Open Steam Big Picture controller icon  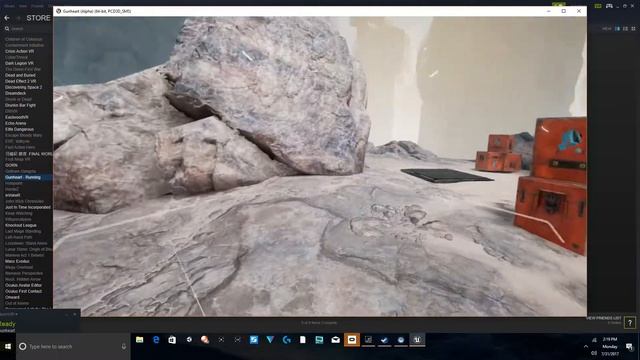[609, 6]
